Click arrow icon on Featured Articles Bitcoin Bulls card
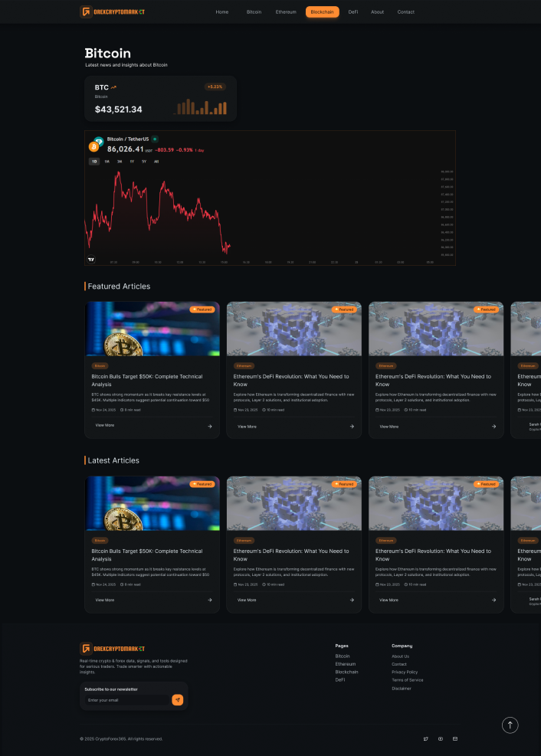This screenshot has height=756, width=541. [210, 426]
